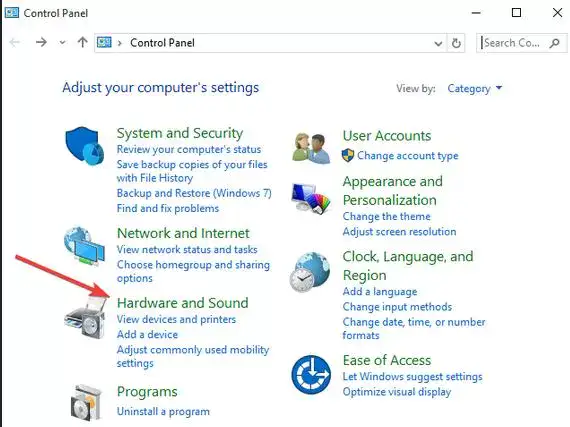
Task: Click the User Accounts people icon
Action: [x=311, y=148]
